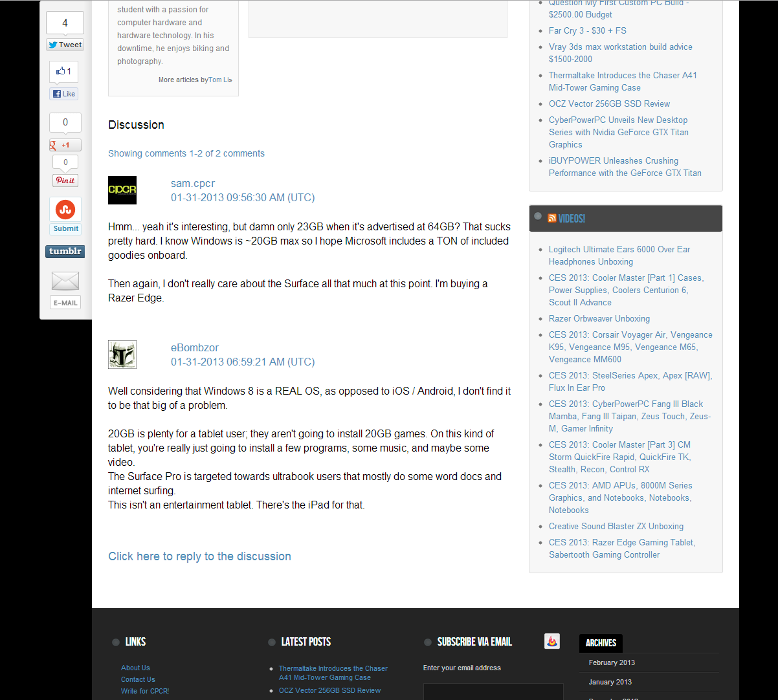Click the FeedBurner icon in footer
Image resolution: width=778 pixels, height=700 pixels.
coord(551,641)
